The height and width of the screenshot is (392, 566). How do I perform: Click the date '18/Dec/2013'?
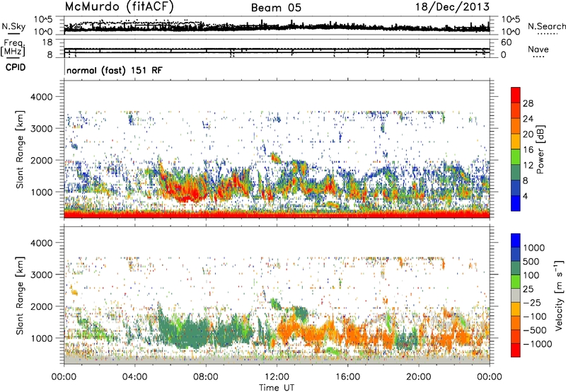tap(452, 7)
